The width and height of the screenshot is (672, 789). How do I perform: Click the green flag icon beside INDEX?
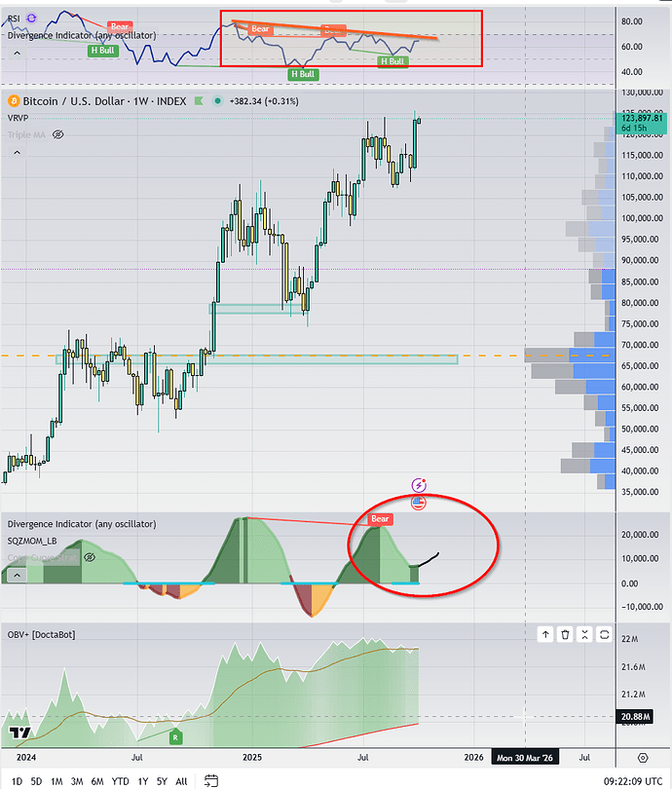pyautogui.click(x=198, y=101)
